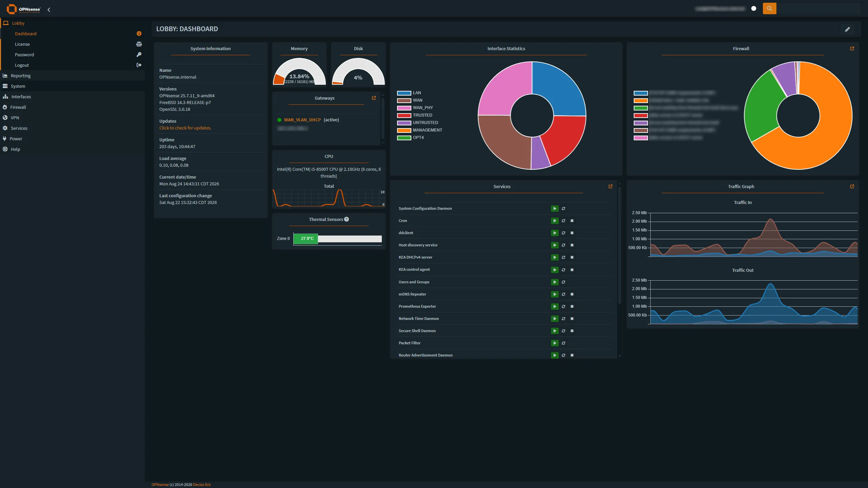868x488 pixels.
Task: Toggle the white theme circle in header
Action: pos(754,8)
